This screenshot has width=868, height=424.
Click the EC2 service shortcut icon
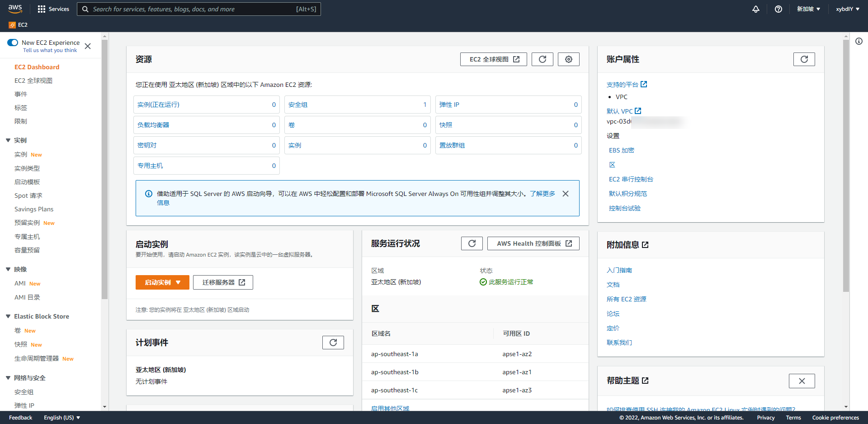(x=12, y=25)
